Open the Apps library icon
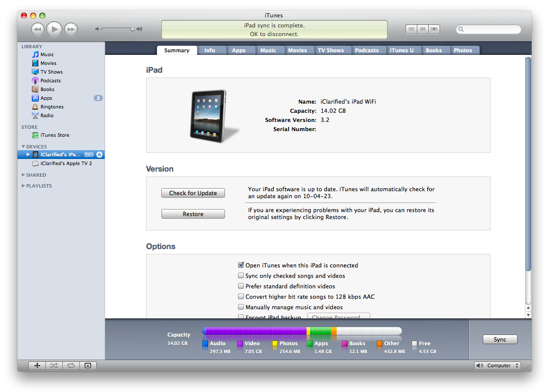The height and width of the screenshot is (392, 549). click(x=35, y=98)
